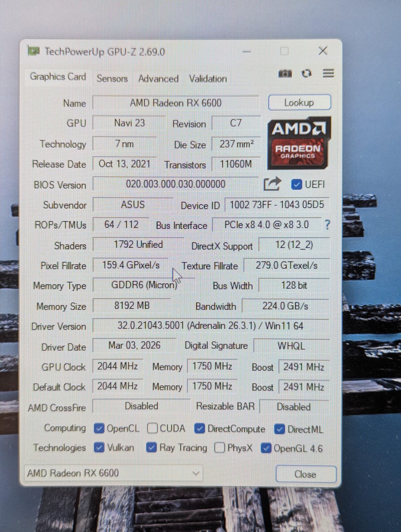Click the Resizable BAR value Disabled
The width and height of the screenshot is (401, 532).
(294, 407)
